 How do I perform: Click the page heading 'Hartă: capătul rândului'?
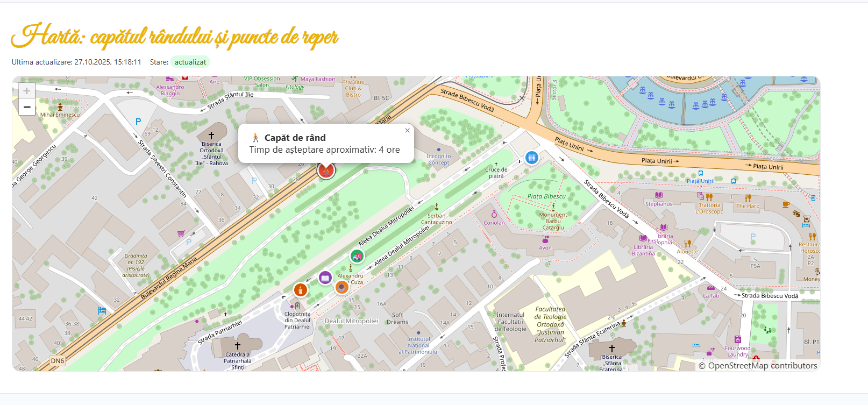[175, 37]
